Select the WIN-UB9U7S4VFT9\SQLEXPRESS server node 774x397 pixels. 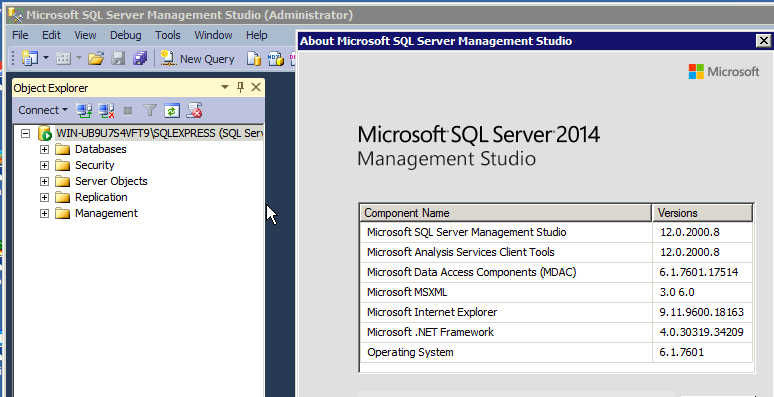(159, 133)
